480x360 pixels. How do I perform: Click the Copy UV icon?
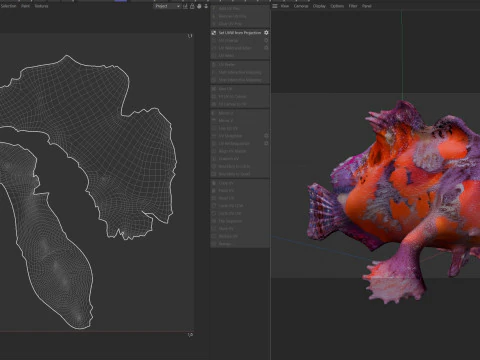click(214, 183)
